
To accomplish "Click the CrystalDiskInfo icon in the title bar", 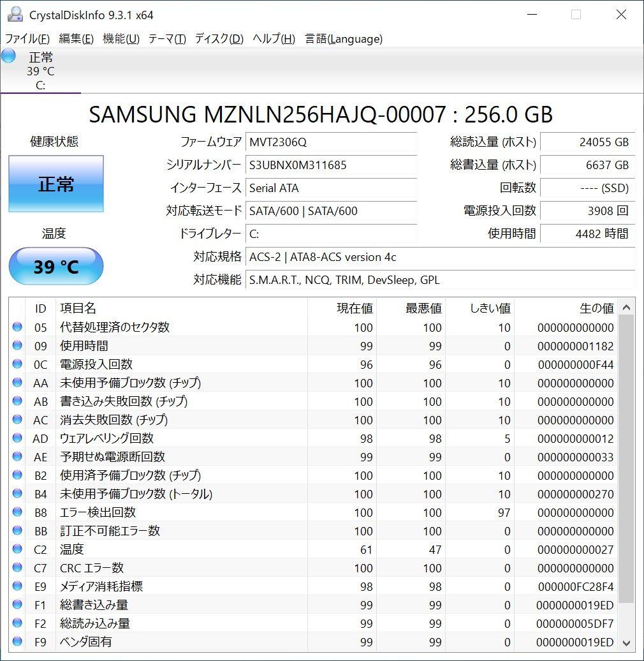I will pos(14,14).
